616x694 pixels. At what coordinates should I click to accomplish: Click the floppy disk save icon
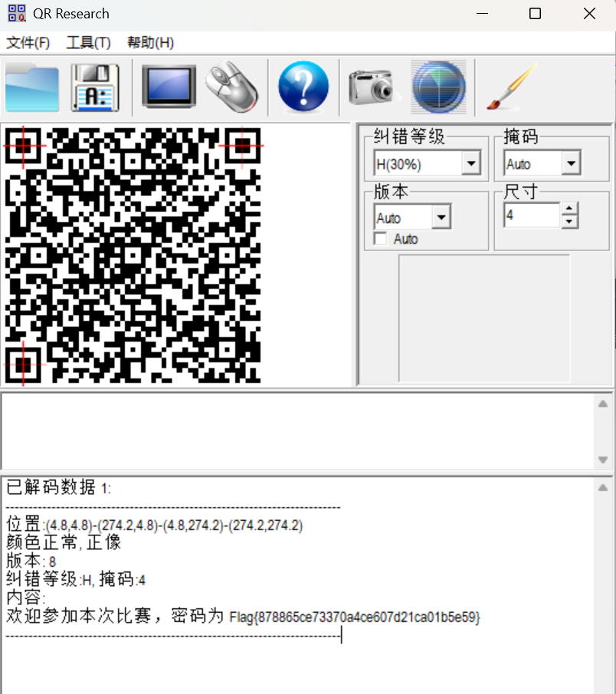pos(96,88)
